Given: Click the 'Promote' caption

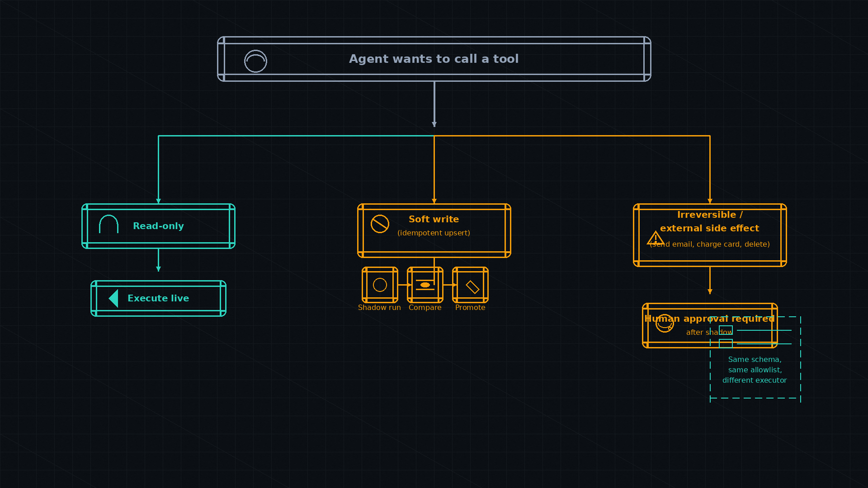Looking at the screenshot, I should (x=470, y=307).
